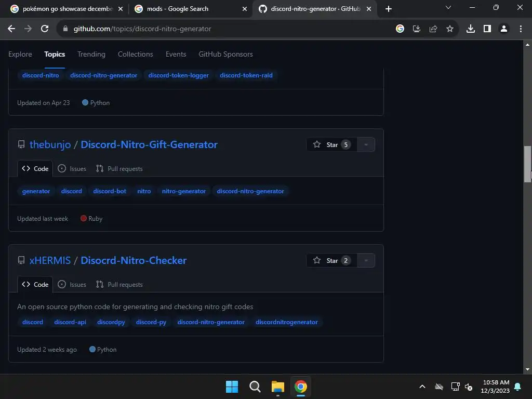Open Chrome three-dot menu
532x399 pixels.
[521, 29]
